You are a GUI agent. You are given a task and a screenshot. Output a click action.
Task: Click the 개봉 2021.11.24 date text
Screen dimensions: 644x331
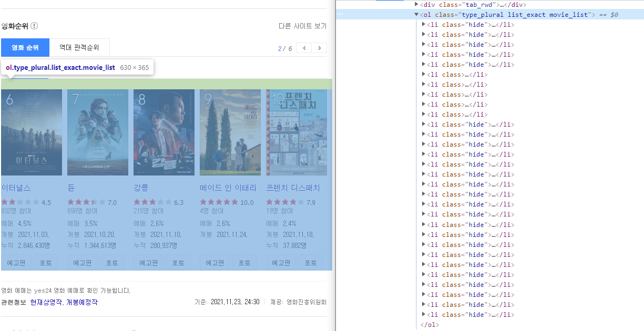pos(223,234)
